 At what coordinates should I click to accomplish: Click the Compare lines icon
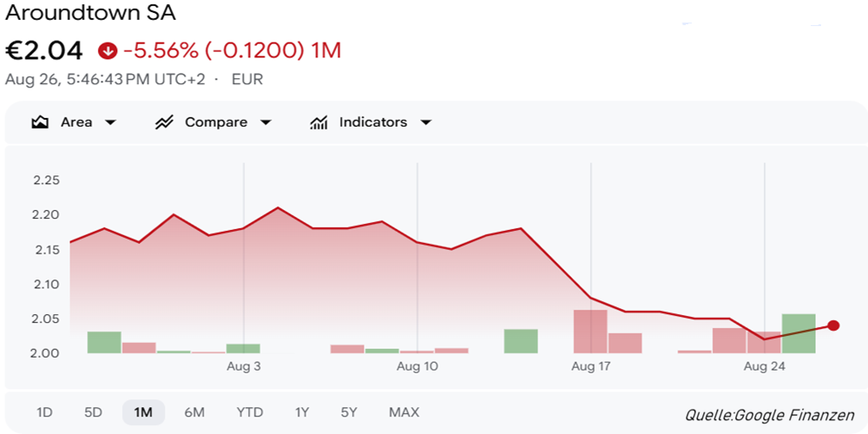pos(164,122)
